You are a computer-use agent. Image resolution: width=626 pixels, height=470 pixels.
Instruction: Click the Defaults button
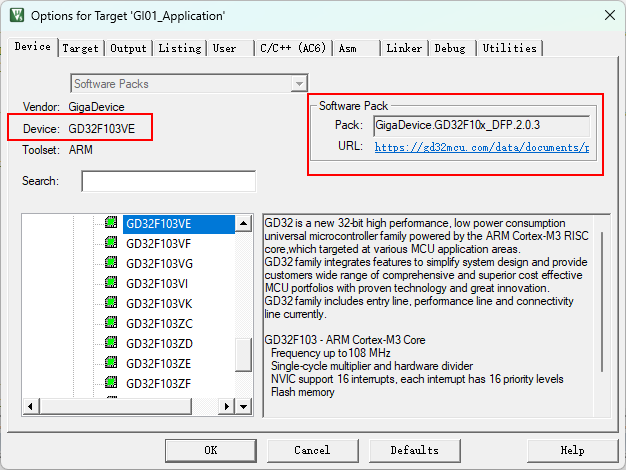(414, 450)
